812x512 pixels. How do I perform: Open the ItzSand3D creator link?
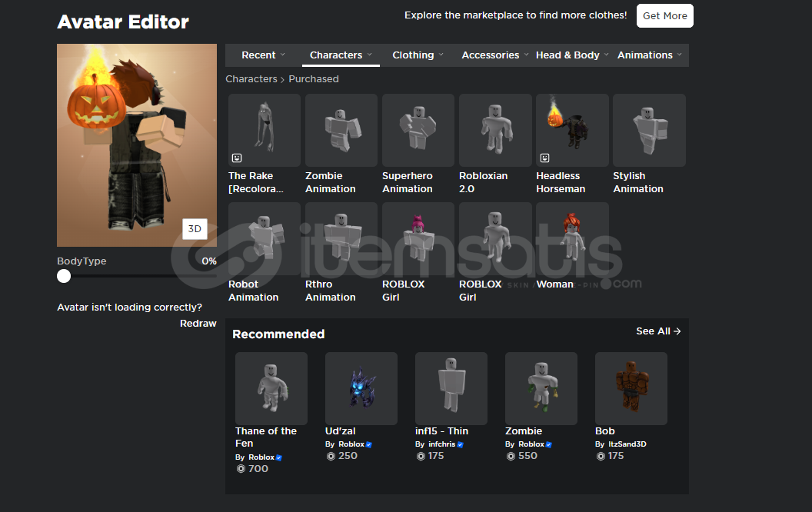[627, 444]
